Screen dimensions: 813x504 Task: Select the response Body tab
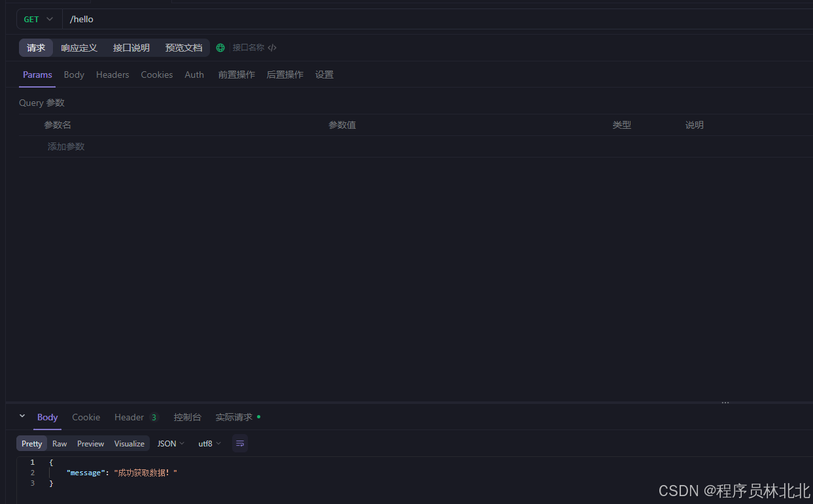point(48,417)
